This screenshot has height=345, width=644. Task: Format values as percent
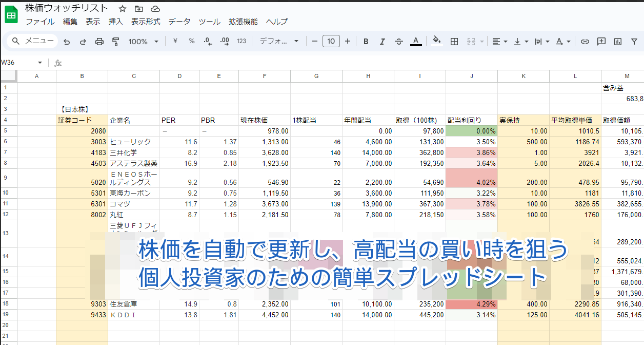[191, 41]
